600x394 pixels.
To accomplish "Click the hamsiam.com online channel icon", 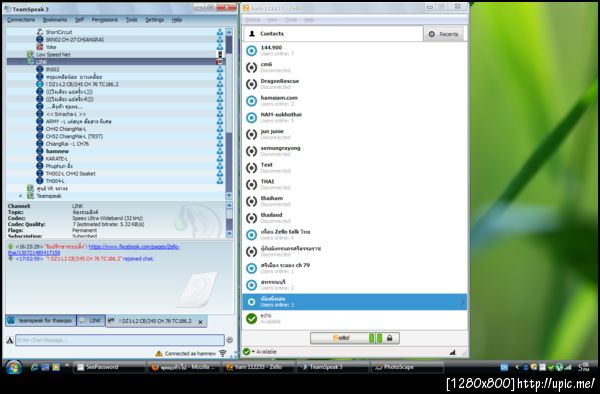I will click(x=251, y=101).
